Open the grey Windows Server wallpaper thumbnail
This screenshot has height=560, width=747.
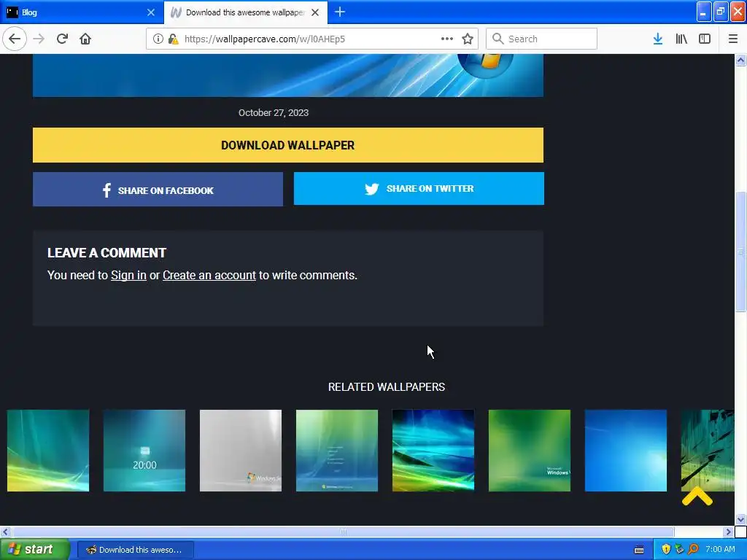[241, 451]
